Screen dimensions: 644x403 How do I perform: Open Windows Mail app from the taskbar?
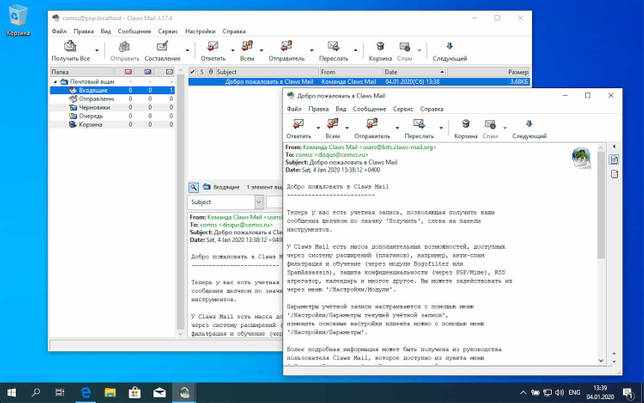[159, 393]
